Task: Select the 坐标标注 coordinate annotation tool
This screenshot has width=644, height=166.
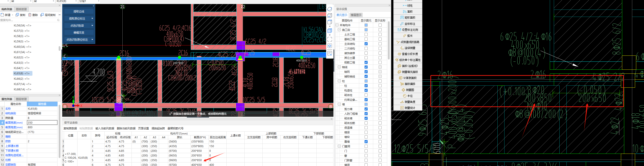Action: click(x=408, y=24)
